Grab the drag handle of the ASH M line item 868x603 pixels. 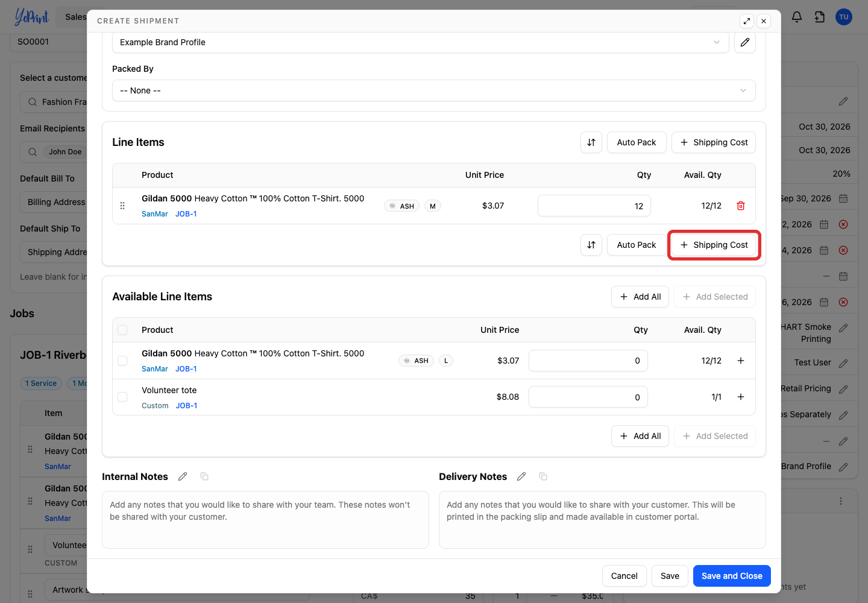[122, 206]
